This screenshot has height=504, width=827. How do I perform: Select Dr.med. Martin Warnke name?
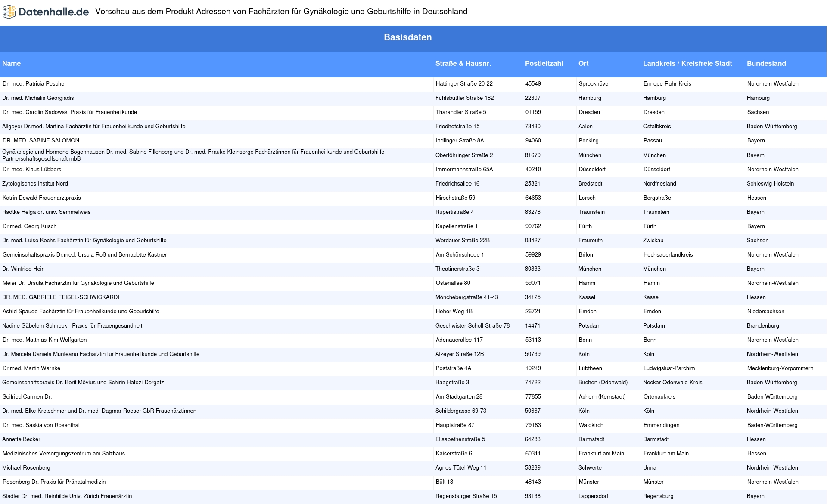point(31,368)
